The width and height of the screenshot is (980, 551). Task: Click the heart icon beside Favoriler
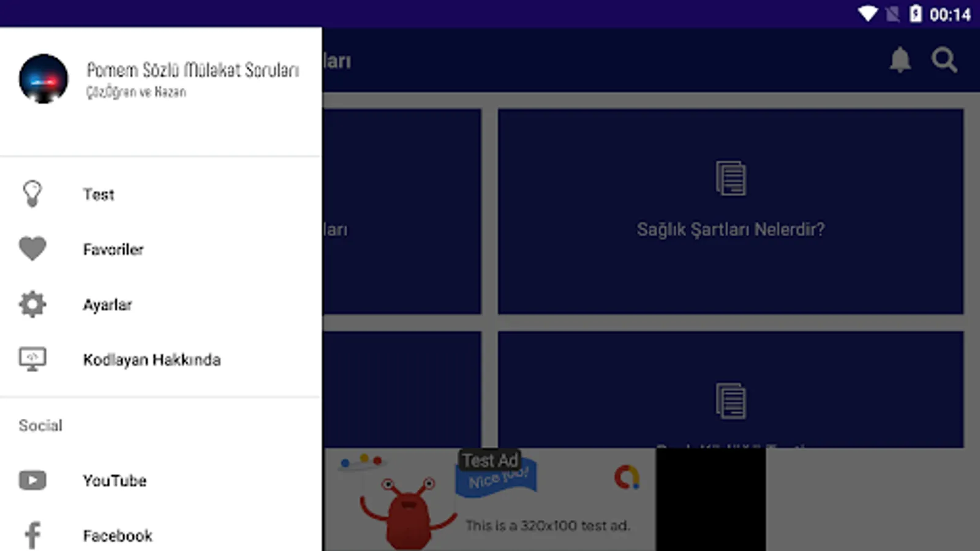32,249
